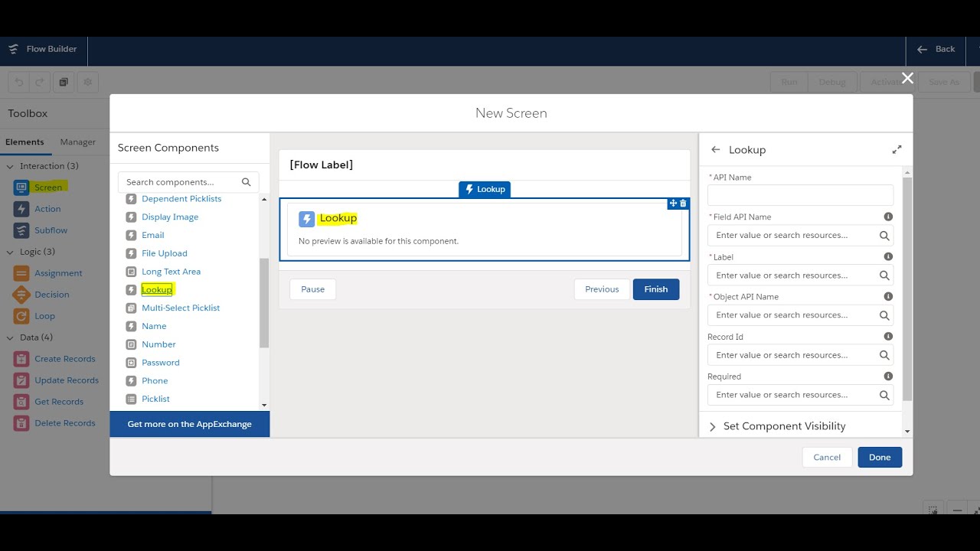
Task: Collapse the Logic (3) group
Action: click(10, 252)
